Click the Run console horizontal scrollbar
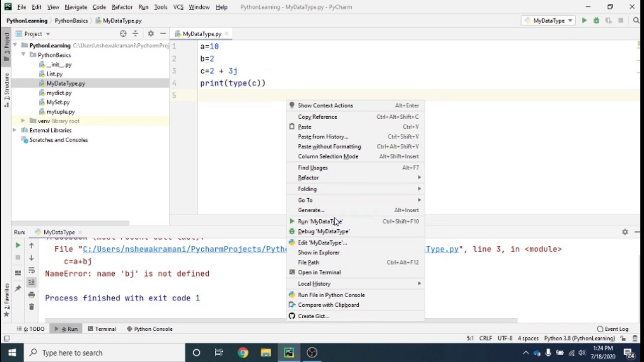 [281, 320]
